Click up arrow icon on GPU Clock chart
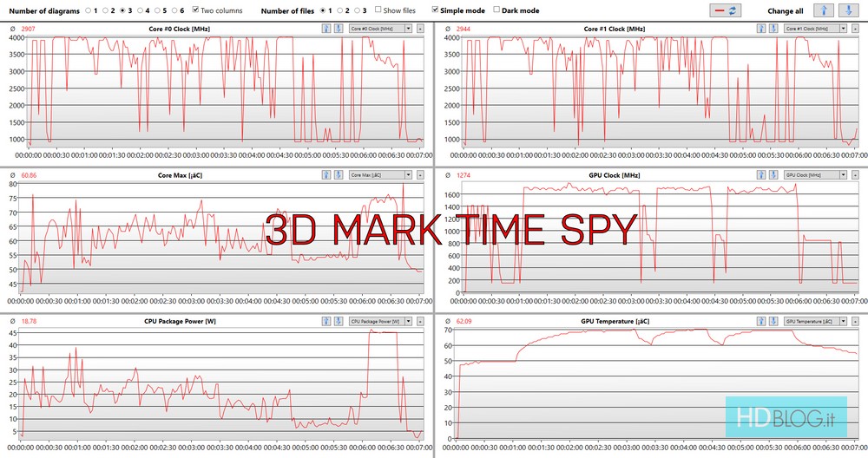The width and height of the screenshot is (868, 458). point(761,174)
